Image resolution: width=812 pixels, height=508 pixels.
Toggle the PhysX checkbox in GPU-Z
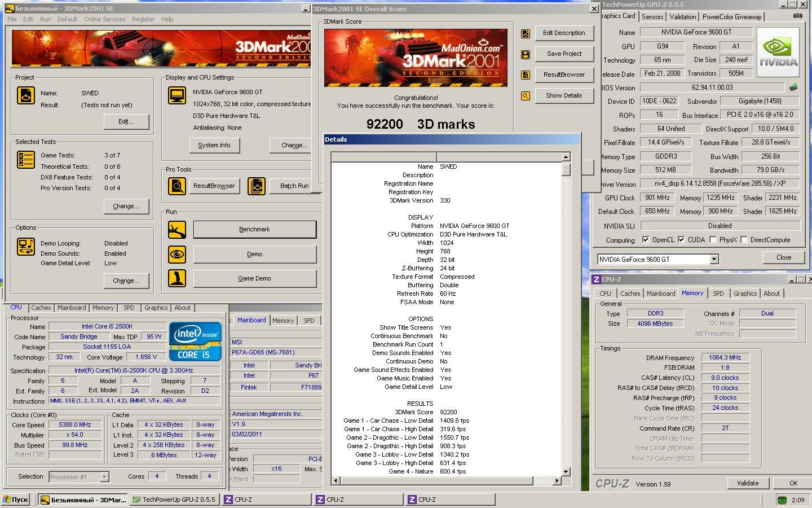click(713, 240)
